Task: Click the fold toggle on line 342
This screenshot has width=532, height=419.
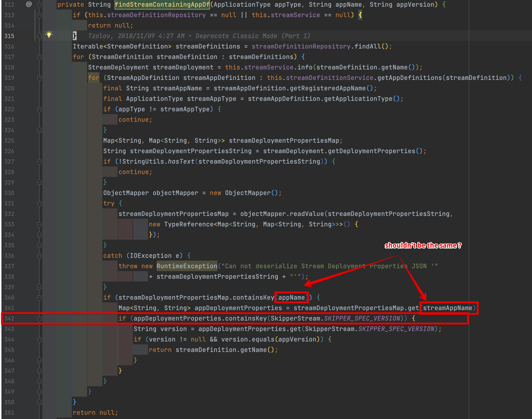Action: [39, 318]
